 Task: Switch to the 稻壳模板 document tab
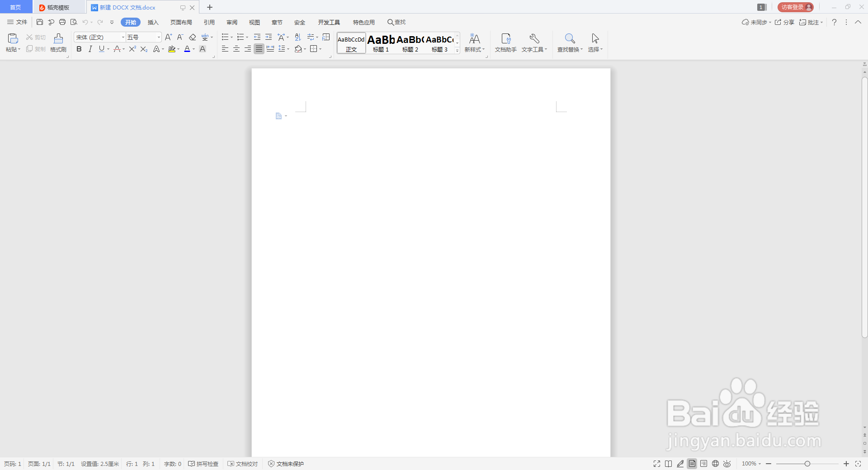coord(59,7)
